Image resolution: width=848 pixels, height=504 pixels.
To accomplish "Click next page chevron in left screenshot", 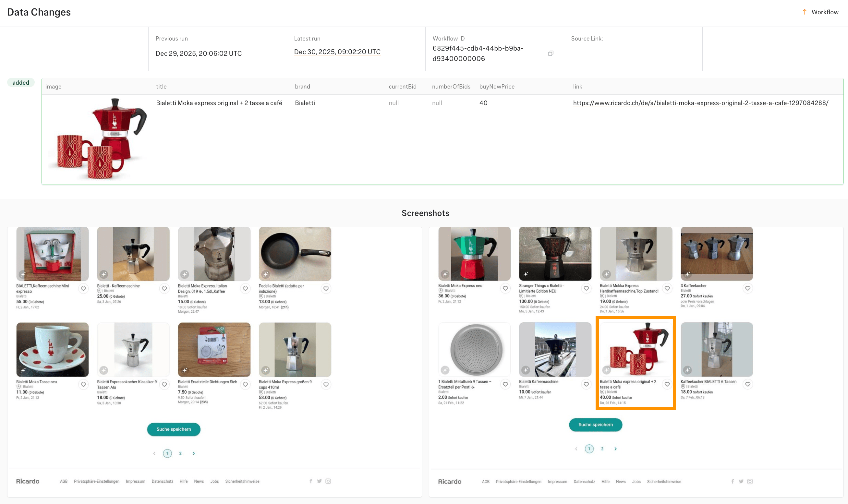I will 194,453.
